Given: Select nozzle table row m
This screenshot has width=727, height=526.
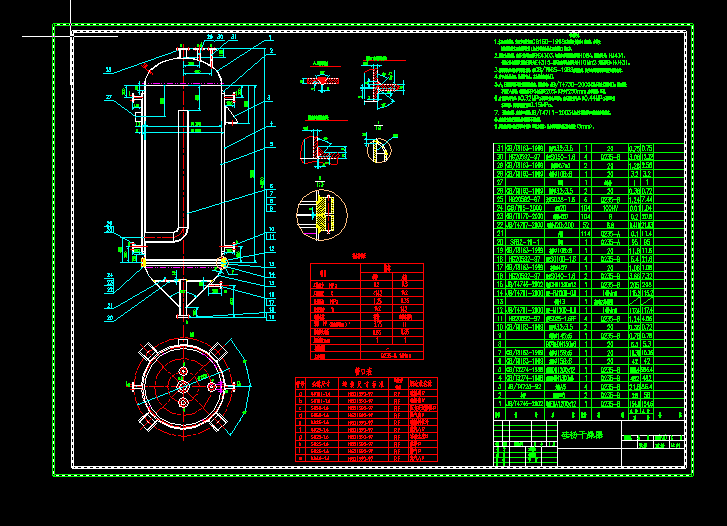Looking at the screenshot, I should (366, 458).
